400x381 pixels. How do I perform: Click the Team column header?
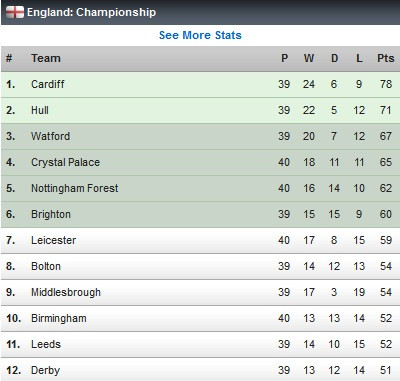coord(46,58)
